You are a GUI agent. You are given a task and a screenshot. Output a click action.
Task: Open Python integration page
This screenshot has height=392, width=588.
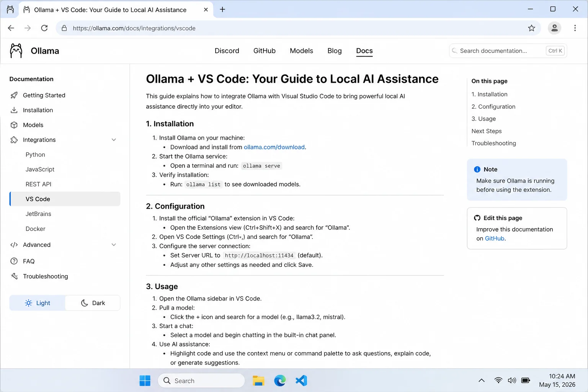(x=35, y=155)
